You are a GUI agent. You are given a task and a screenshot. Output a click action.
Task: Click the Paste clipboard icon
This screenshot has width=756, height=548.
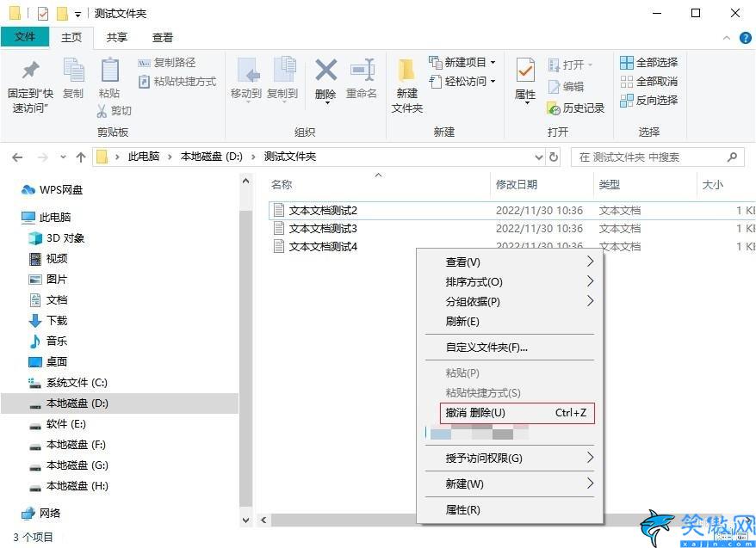pyautogui.click(x=109, y=71)
